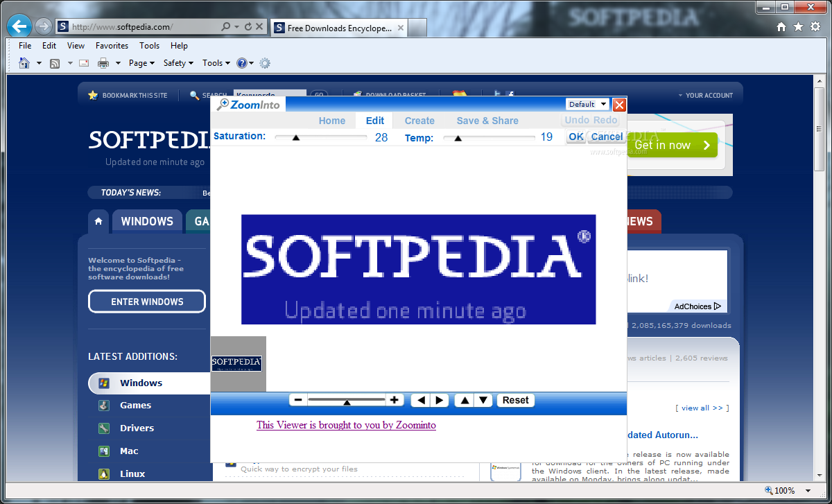Select the ZoomInto Edit tab
The height and width of the screenshot is (504, 832).
375,121
